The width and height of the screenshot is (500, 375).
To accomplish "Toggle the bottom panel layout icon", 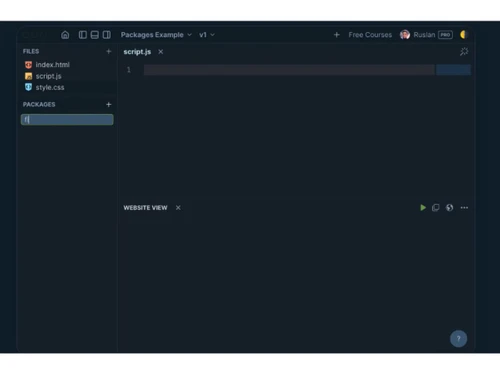I will [x=95, y=35].
